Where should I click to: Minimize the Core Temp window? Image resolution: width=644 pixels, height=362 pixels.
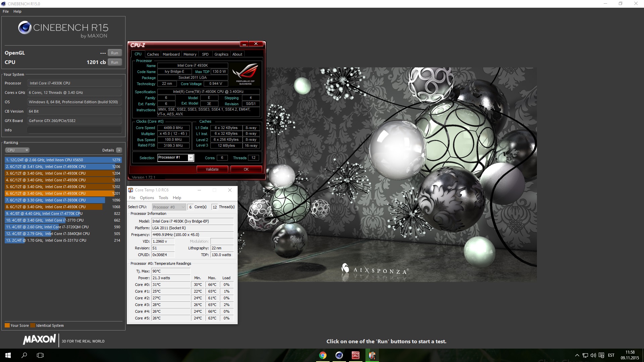(x=199, y=190)
